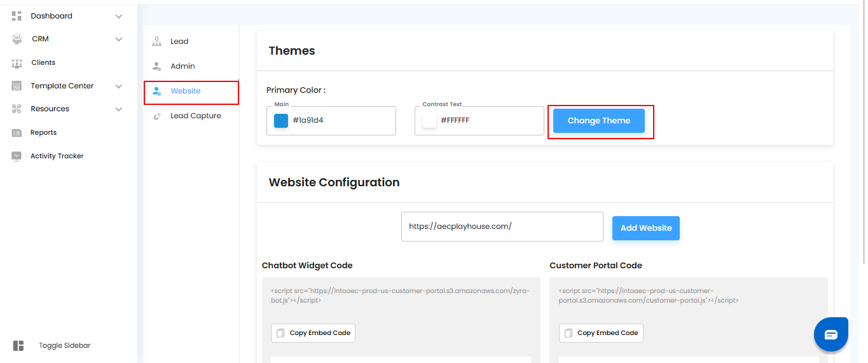Switch to the Lead settings tab

[179, 41]
